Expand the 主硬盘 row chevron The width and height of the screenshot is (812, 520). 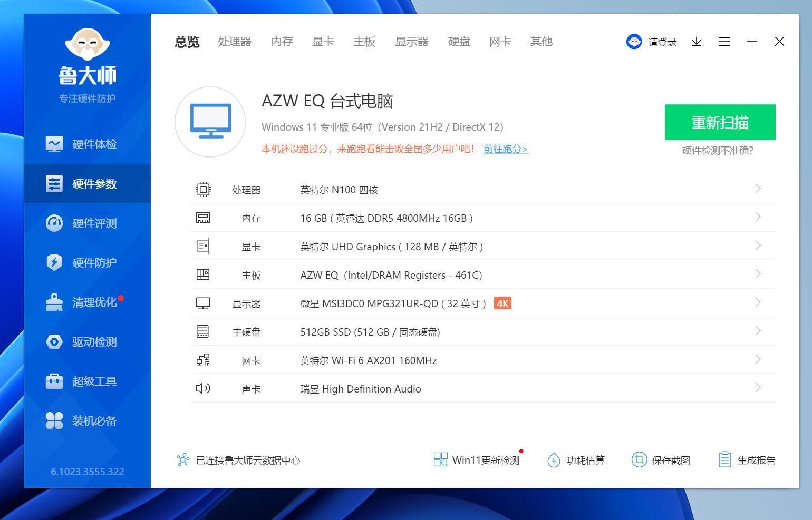point(758,331)
